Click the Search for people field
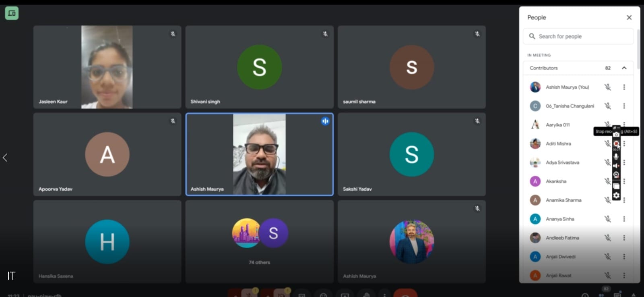The height and width of the screenshot is (297, 644). (x=580, y=36)
